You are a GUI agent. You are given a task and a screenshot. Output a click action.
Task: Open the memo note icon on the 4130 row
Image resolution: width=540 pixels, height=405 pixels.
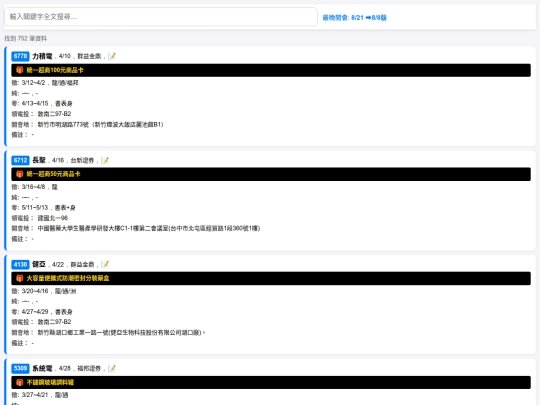[x=105, y=264]
